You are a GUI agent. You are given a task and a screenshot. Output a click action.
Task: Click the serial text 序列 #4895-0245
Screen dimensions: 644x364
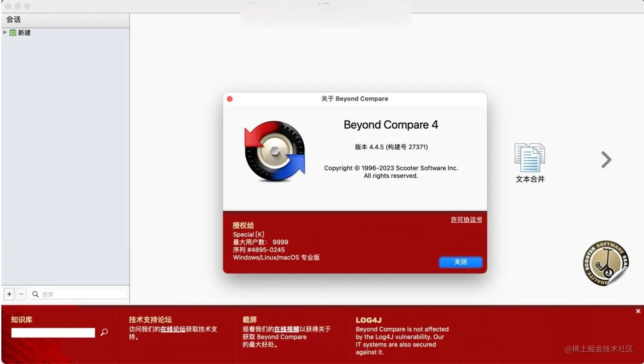[259, 250]
